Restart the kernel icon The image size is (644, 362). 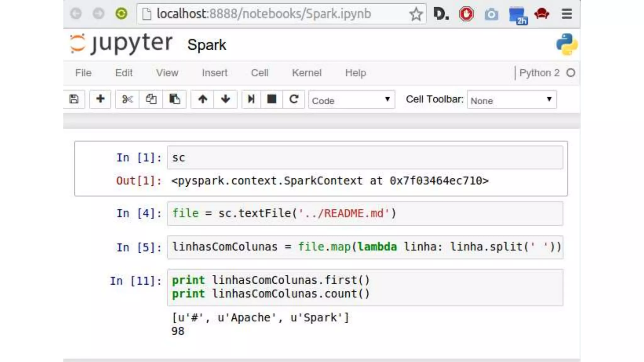294,99
